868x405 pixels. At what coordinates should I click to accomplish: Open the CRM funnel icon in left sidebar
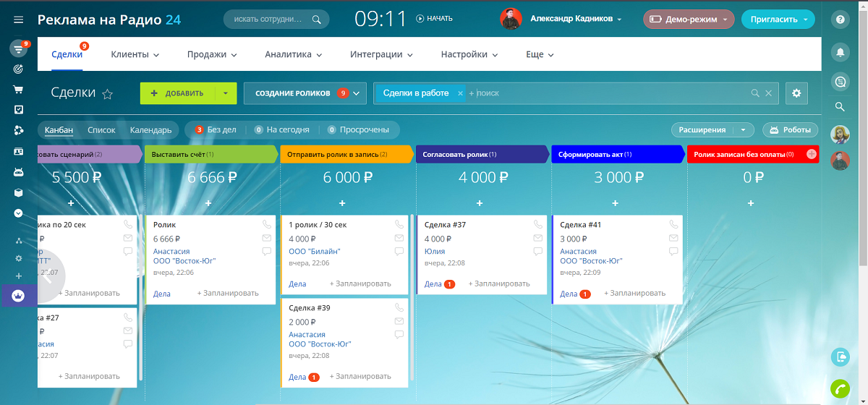(18, 49)
